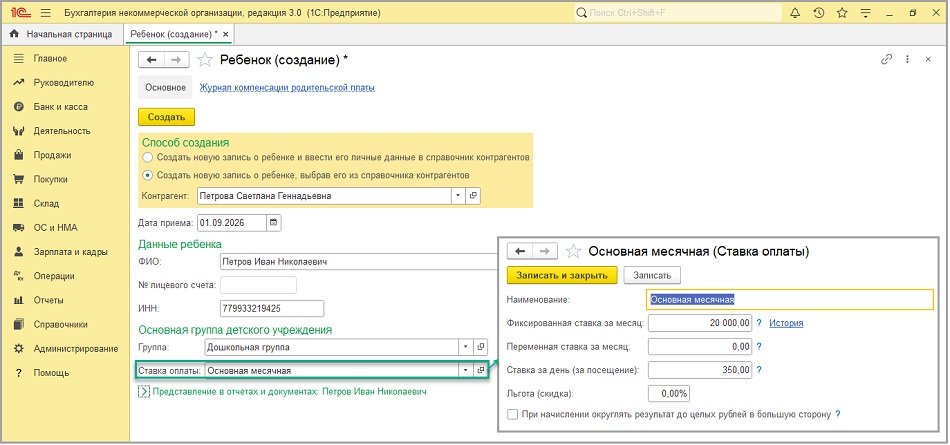950x445 pixels.
Task: Help question mark for Фиксированная ставка
Action: point(759,323)
